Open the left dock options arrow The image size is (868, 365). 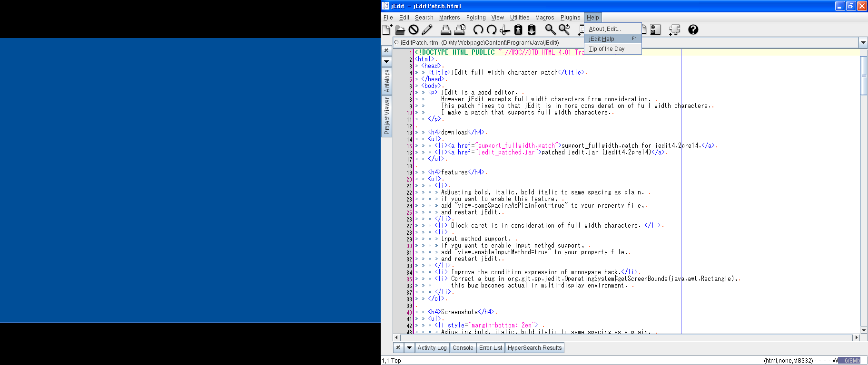coord(386,61)
